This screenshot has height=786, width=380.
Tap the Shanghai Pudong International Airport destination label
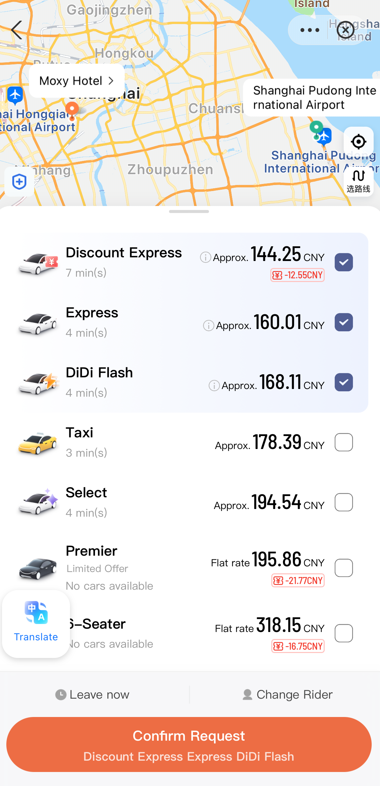[312, 98]
